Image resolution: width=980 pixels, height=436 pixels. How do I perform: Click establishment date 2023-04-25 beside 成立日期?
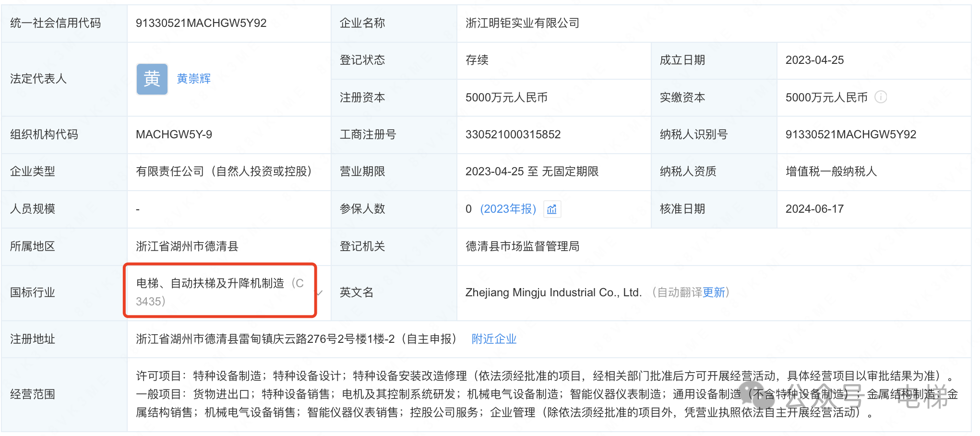pos(814,60)
